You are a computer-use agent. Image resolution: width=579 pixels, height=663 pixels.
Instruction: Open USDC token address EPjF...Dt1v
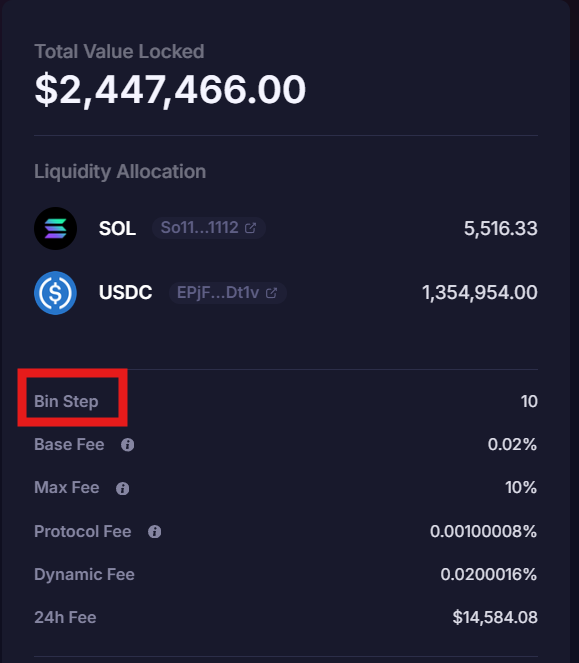[x=228, y=293]
